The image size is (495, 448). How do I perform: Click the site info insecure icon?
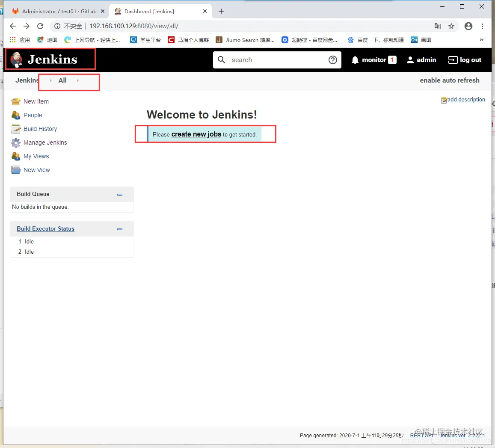57,26
